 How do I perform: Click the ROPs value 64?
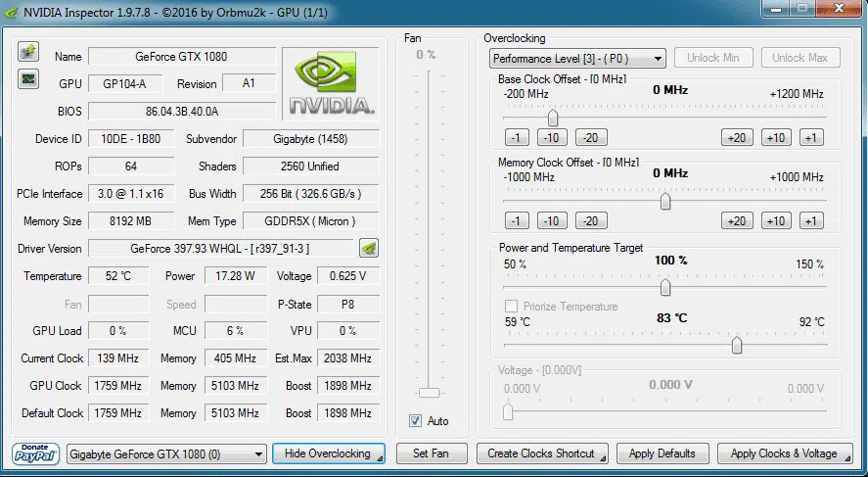coord(131,167)
